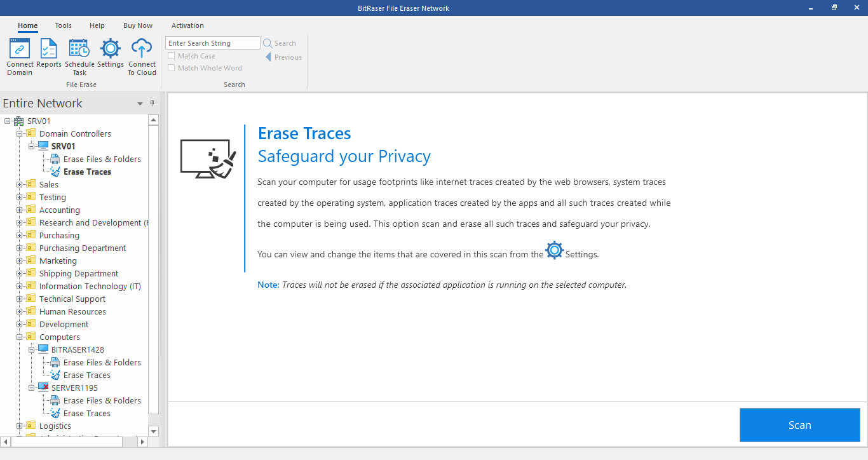This screenshot has height=460, width=868.
Task: Click the Marketing folder icon
Action: point(31,260)
